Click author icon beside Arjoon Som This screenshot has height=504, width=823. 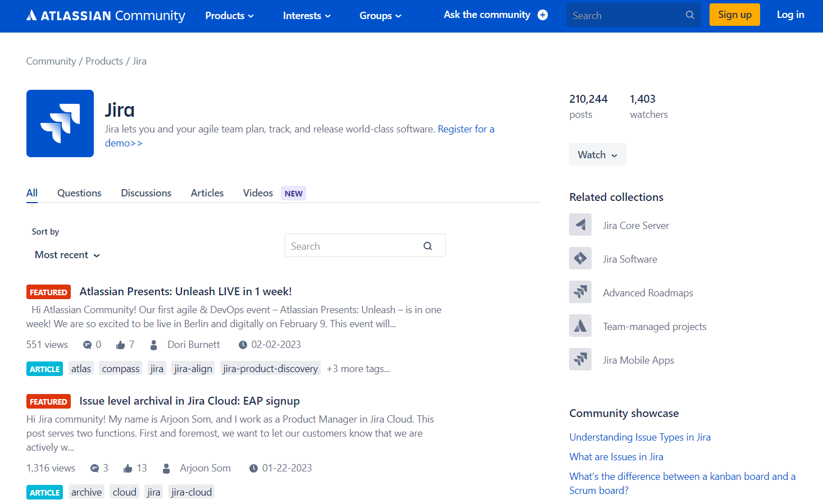(166, 468)
